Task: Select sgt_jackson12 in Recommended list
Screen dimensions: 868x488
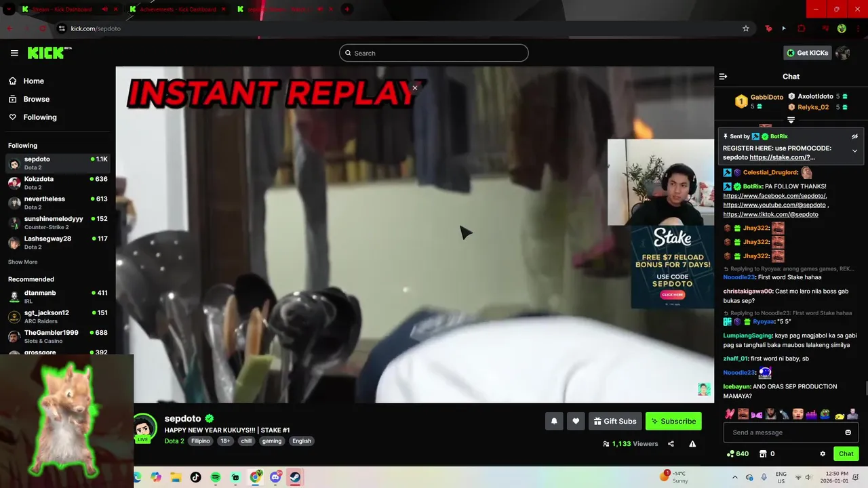Action: [58, 317]
